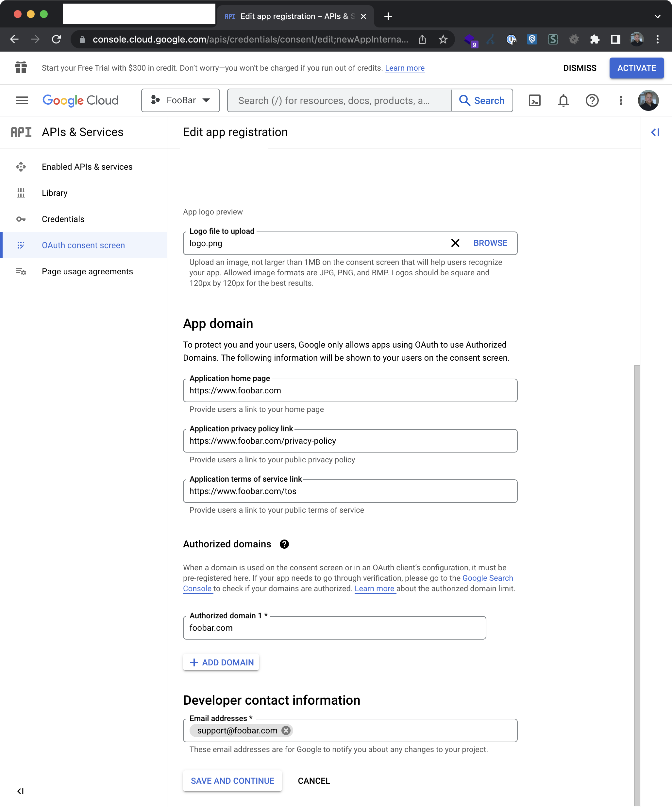Viewport: 672px width, 807px height.
Task: Toggle the right side info panel
Action: (655, 132)
